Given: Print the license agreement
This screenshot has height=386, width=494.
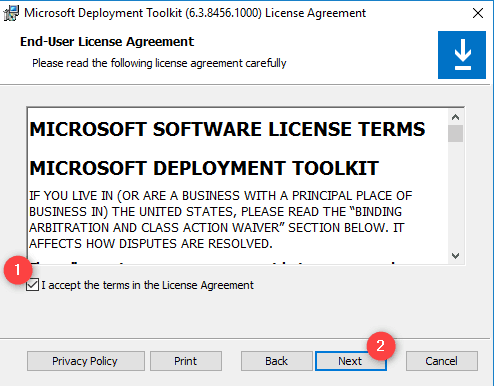Looking at the screenshot, I should [186, 361].
